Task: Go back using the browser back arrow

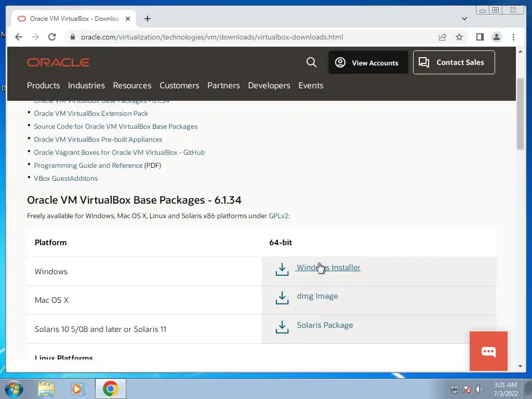Action: click(19, 37)
